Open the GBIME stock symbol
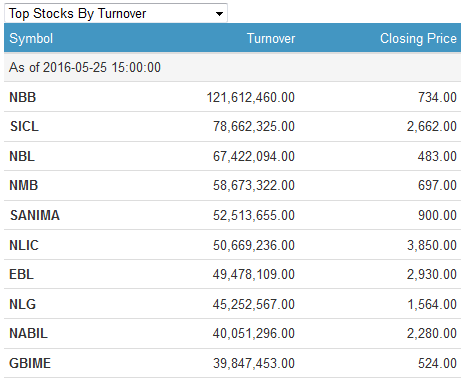The height and width of the screenshot is (378, 461). pos(30,363)
